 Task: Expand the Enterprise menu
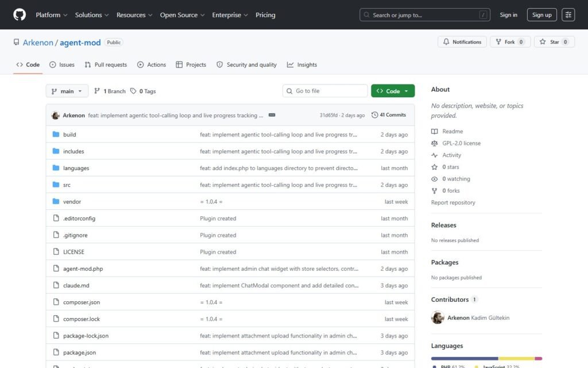[x=230, y=14]
